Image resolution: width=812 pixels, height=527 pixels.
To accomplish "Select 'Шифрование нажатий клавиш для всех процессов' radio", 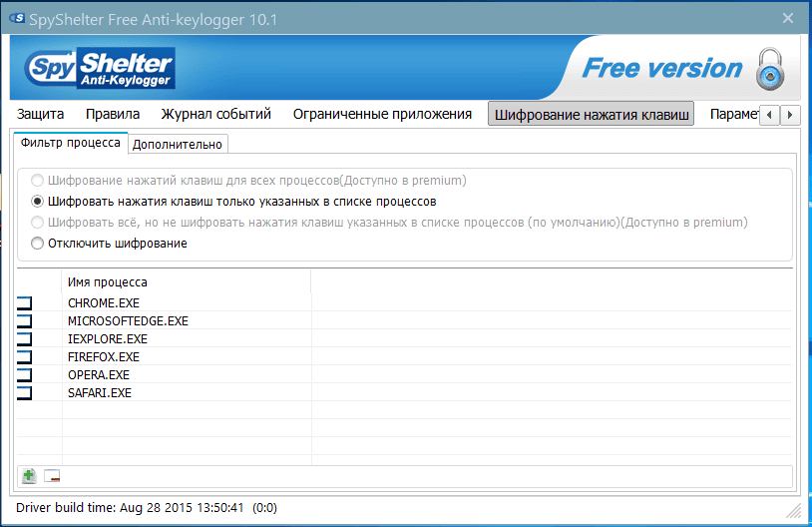I will tap(37, 181).
